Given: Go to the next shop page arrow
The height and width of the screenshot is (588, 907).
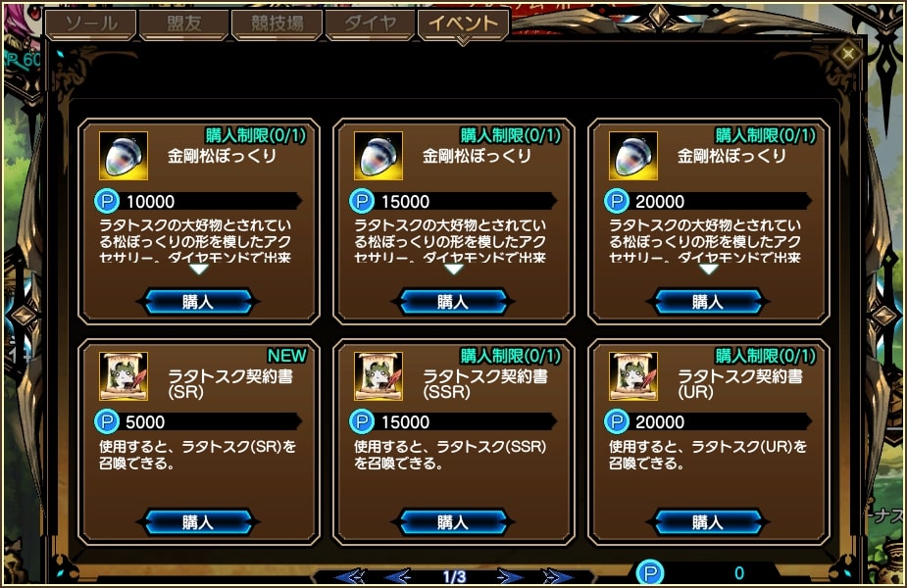Looking at the screenshot, I should pyautogui.click(x=509, y=576).
